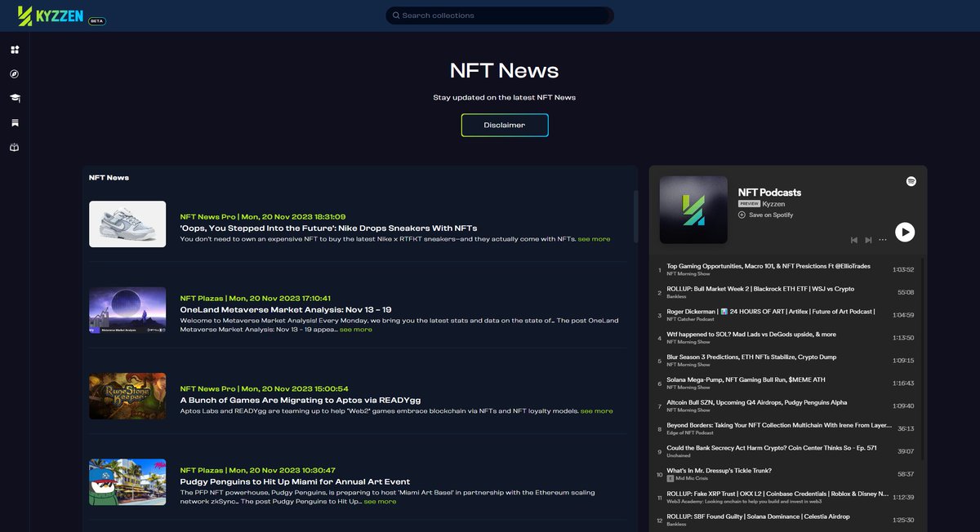980x532 pixels.
Task: Click the plus icon beside Save on Spotify
Action: (x=742, y=215)
